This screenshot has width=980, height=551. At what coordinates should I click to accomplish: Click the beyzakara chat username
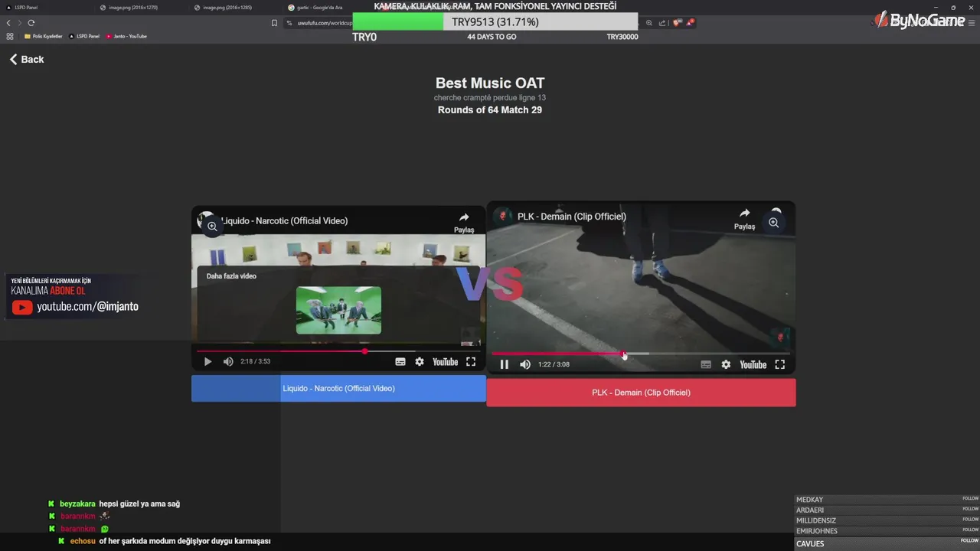click(x=77, y=504)
